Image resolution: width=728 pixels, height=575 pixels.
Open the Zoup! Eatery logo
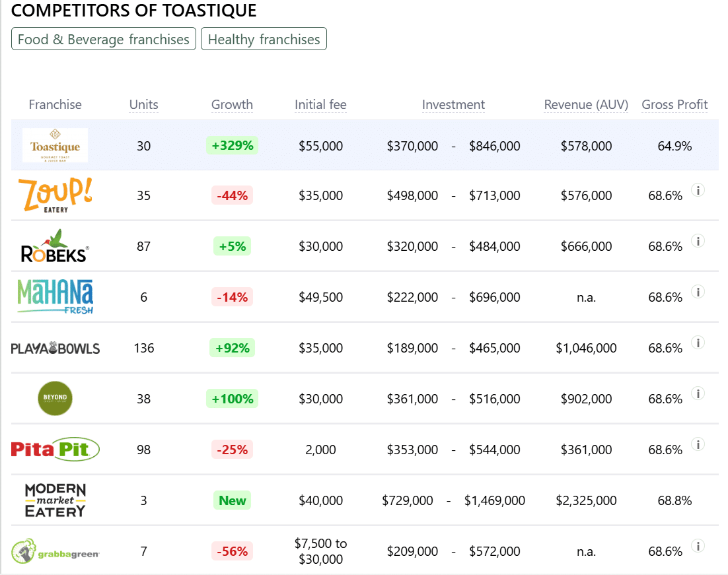point(55,195)
